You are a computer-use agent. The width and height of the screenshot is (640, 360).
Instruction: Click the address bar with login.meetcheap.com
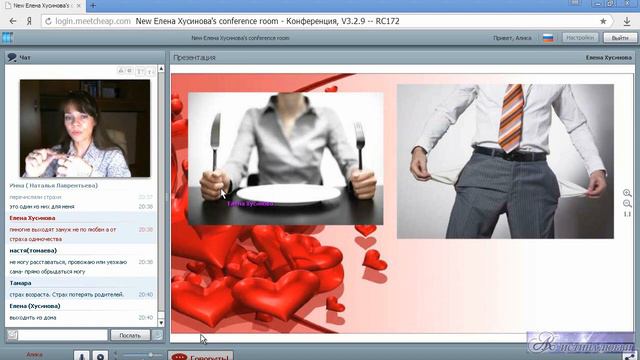coord(327,21)
